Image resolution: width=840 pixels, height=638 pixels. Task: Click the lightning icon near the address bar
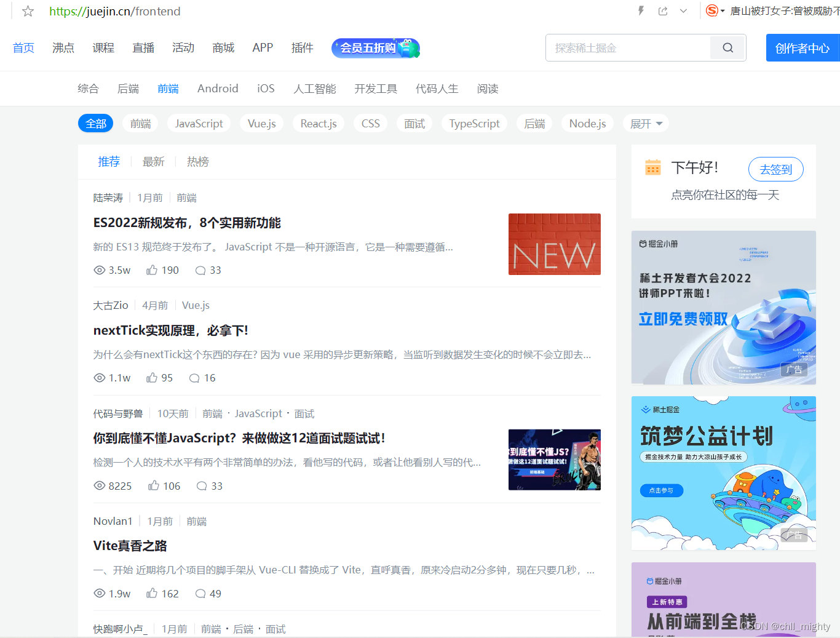tap(640, 10)
